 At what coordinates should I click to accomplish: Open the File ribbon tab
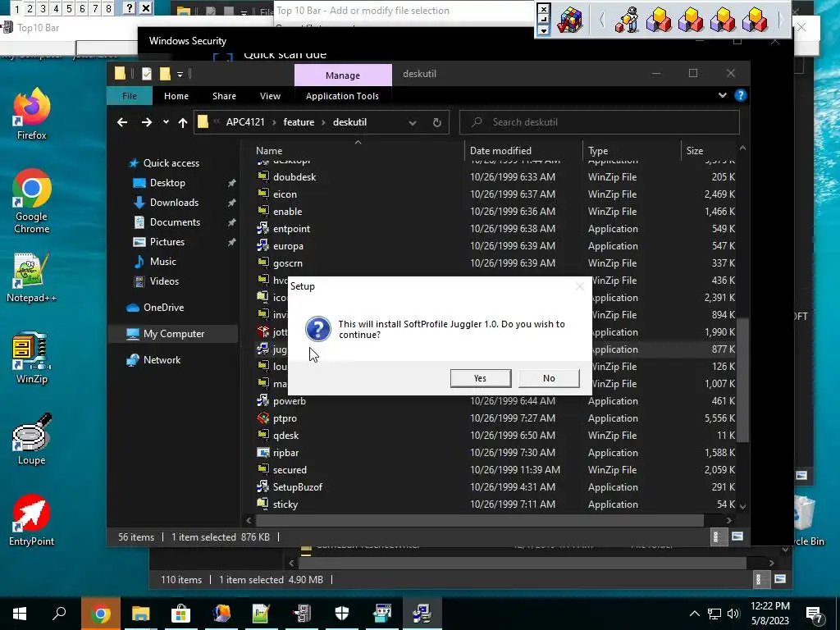point(130,96)
